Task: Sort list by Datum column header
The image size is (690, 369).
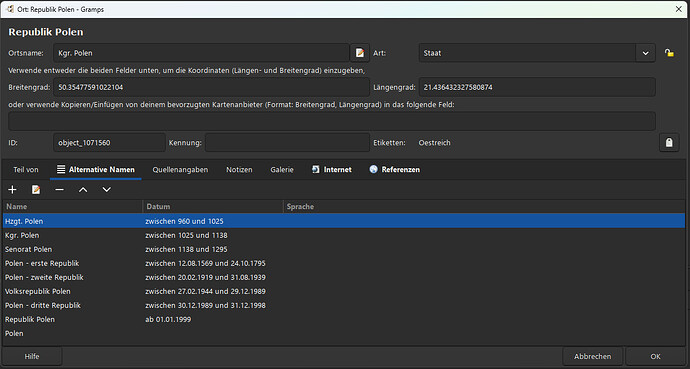Action: tap(213, 206)
